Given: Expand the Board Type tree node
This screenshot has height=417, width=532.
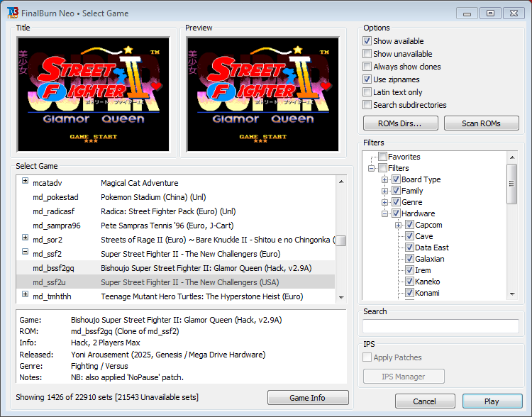Looking at the screenshot, I should click(384, 179).
